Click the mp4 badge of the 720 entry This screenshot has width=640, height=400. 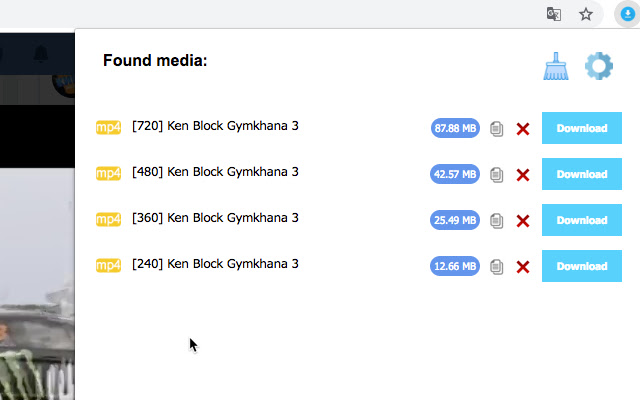108,127
